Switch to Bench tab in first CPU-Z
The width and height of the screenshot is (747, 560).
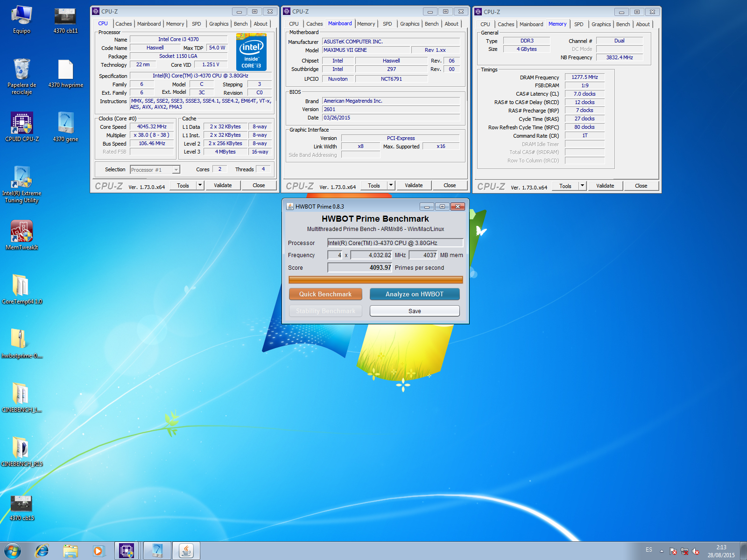pyautogui.click(x=241, y=24)
